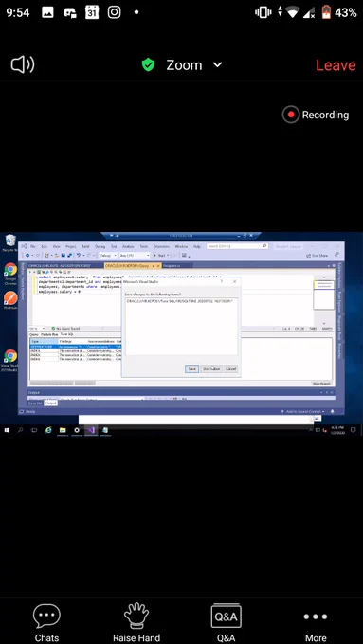The width and height of the screenshot is (363, 644).
Task: Click the Type column header
Action: click(44, 341)
